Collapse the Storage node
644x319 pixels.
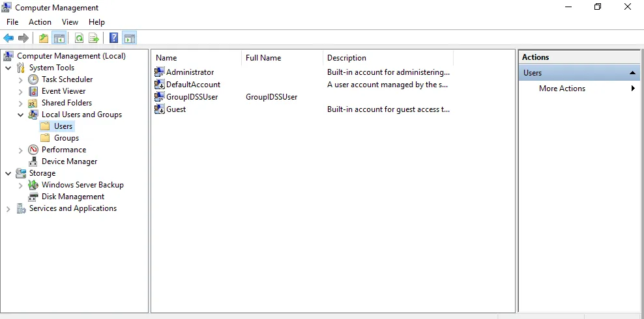pyautogui.click(x=8, y=174)
